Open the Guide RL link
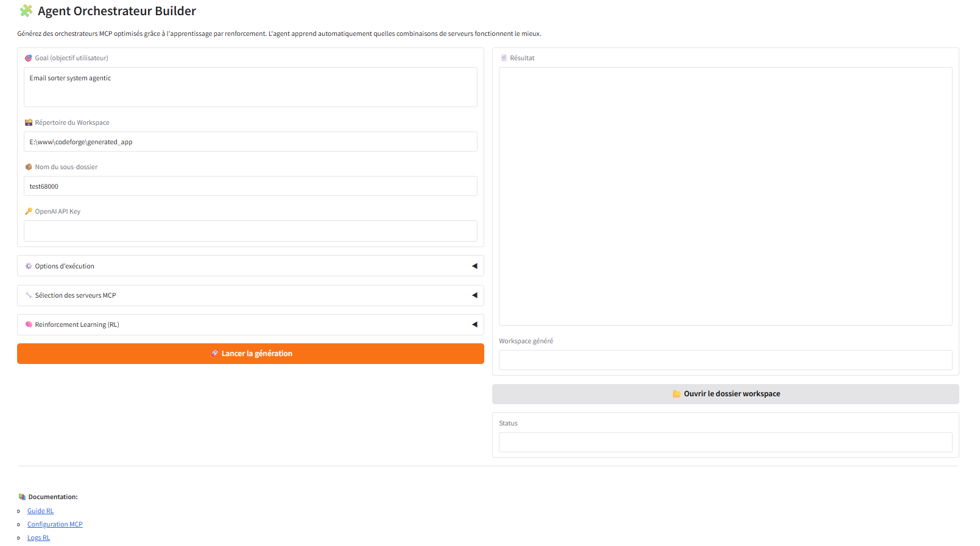Viewport: 980px width, 546px height. [40, 511]
